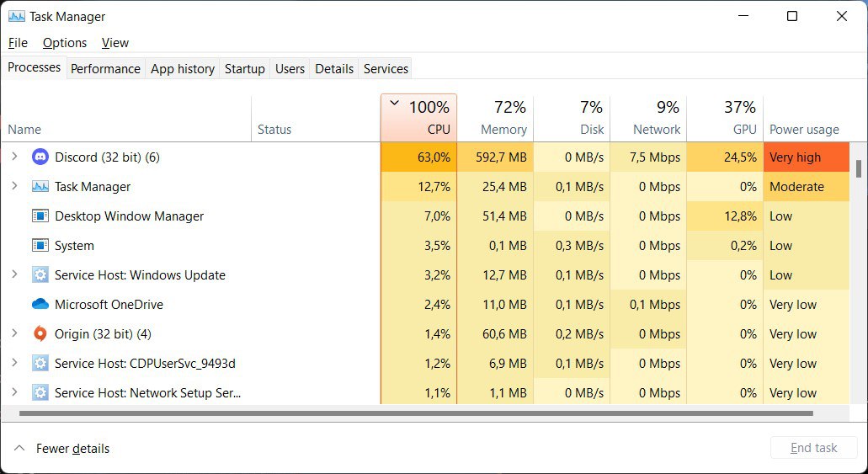
Task: Click Task Manager's 12,7% CPU cell
Action: pos(418,187)
